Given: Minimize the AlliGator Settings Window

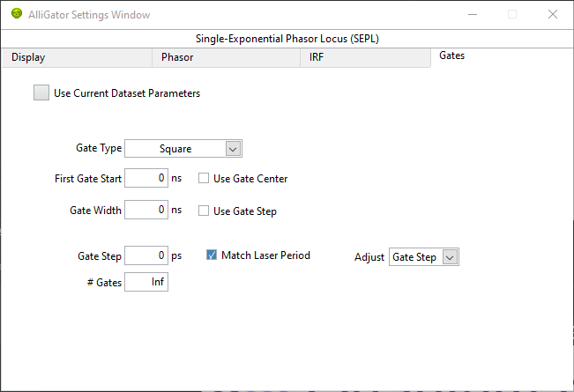Looking at the screenshot, I should (473, 14).
